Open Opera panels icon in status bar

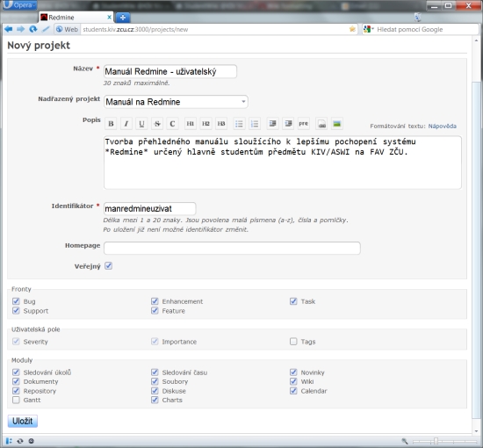(9, 441)
